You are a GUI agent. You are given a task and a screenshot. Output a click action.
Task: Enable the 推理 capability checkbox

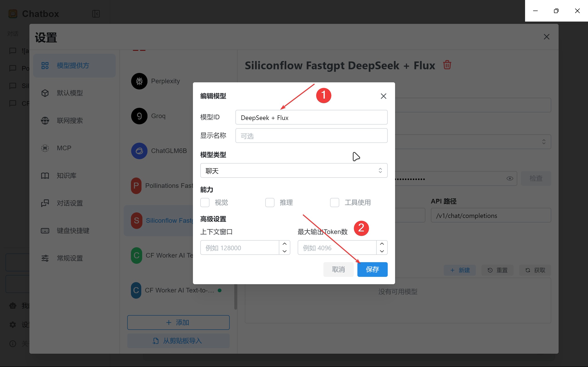(270, 202)
